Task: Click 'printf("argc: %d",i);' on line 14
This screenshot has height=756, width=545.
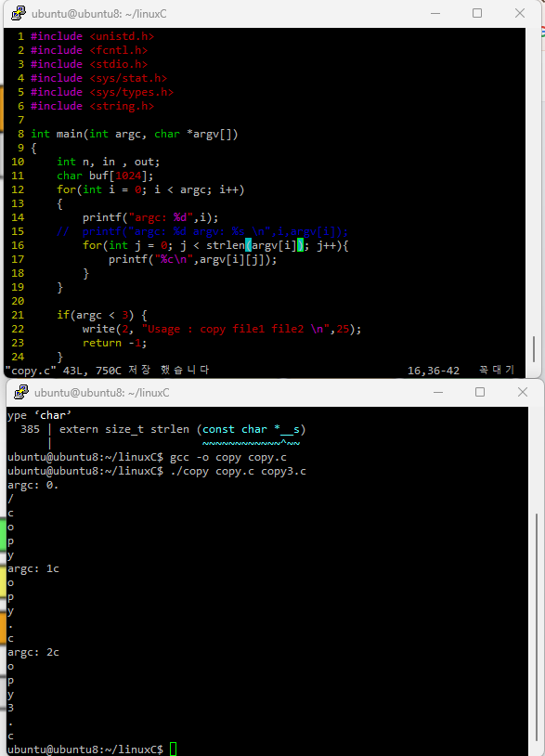Action: point(150,217)
